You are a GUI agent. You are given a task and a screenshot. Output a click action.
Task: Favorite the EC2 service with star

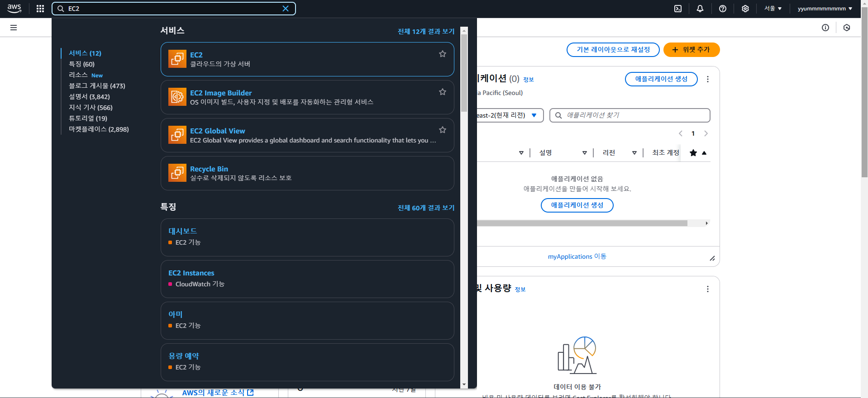click(443, 54)
